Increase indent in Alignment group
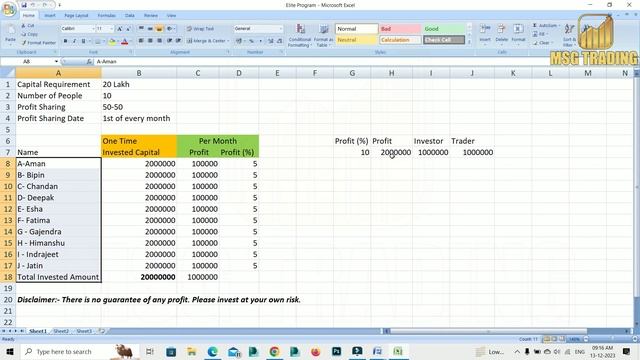The height and width of the screenshot is (360, 640). coord(178,41)
